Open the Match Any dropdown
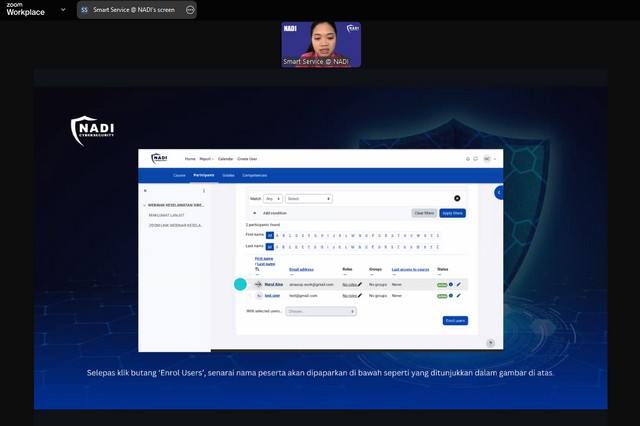The image size is (640, 426). (273, 198)
